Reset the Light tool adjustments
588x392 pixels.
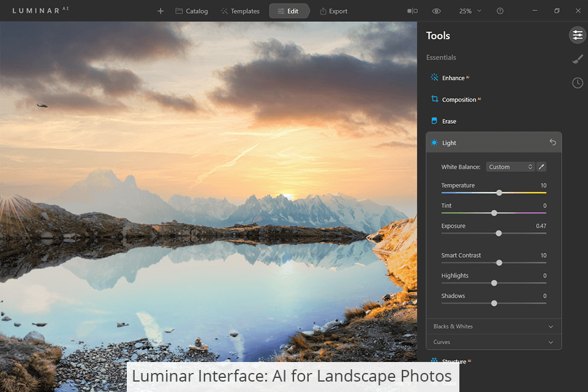point(552,142)
